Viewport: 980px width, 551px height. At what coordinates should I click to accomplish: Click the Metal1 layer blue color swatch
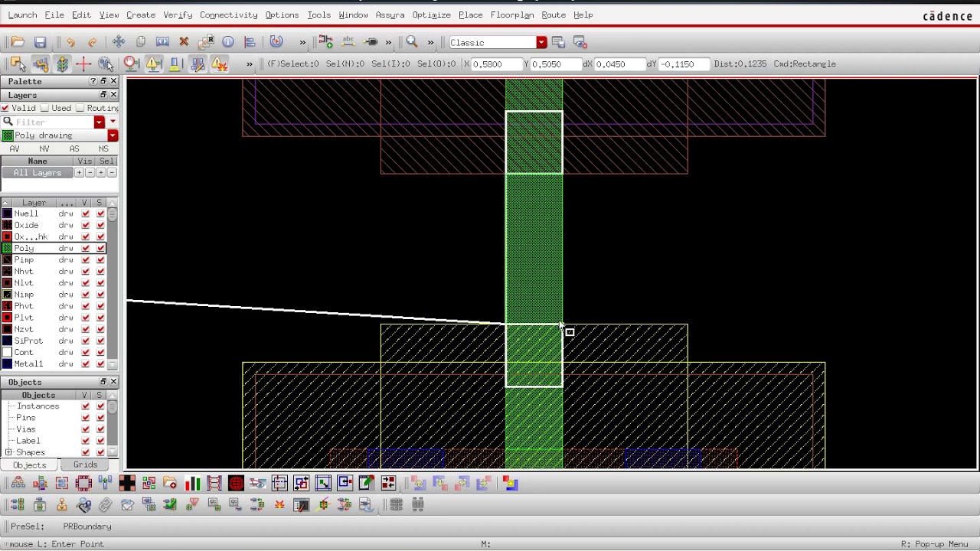point(7,364)
